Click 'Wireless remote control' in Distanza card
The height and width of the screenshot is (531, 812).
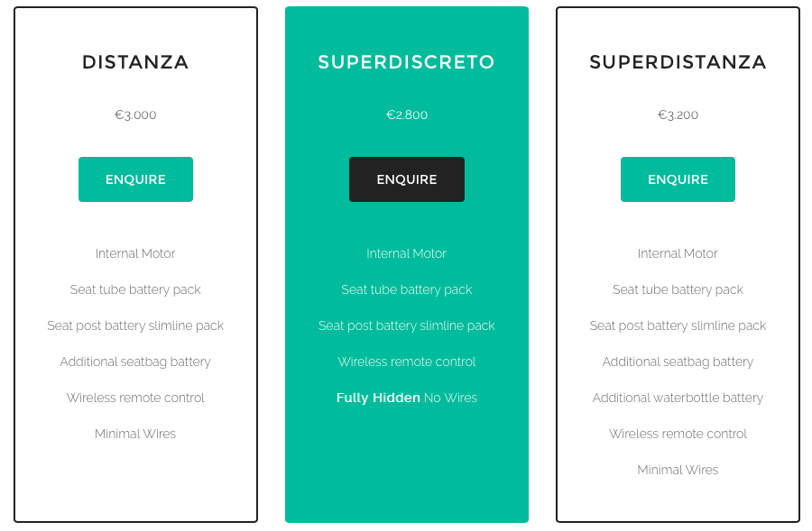pyautogui.click(x=135, y=398)
